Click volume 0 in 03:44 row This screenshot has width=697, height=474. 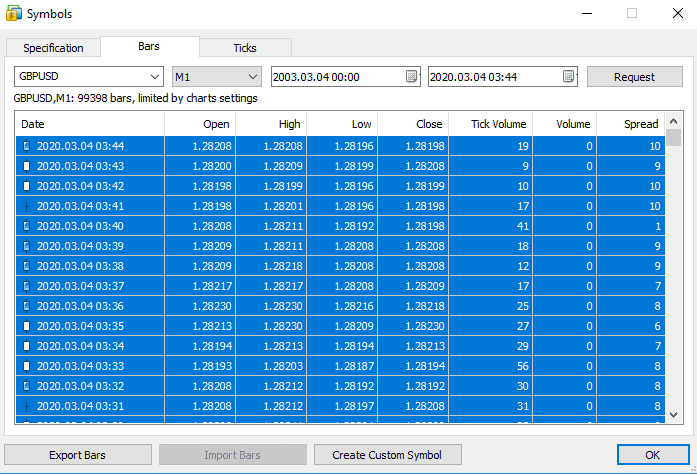pos(589,146)
